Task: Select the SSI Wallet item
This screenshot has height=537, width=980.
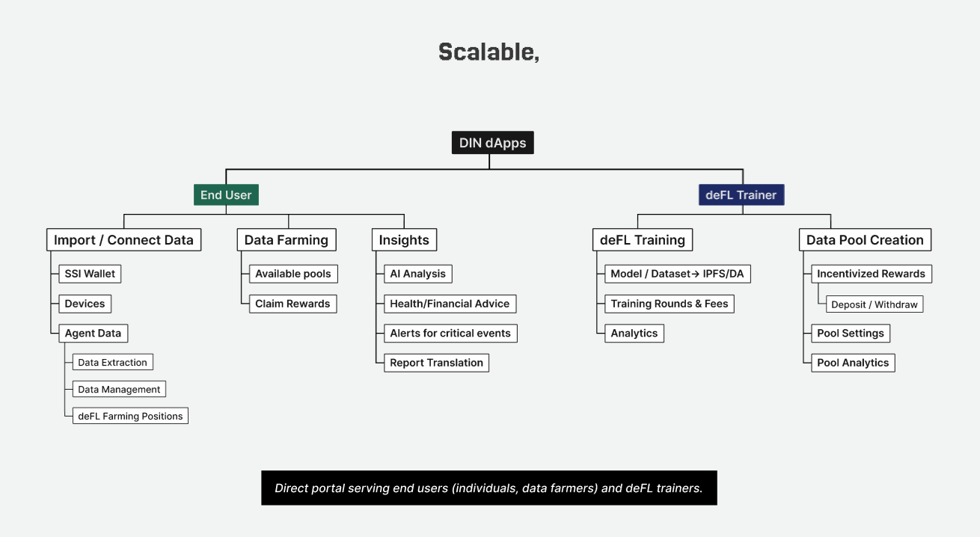Action: pyautogui.click(x=90, y=274)
